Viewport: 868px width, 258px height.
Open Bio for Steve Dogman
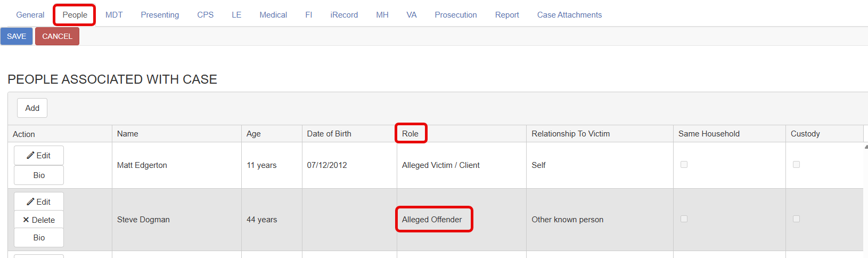pyautogui.click(x=39, y=238)
